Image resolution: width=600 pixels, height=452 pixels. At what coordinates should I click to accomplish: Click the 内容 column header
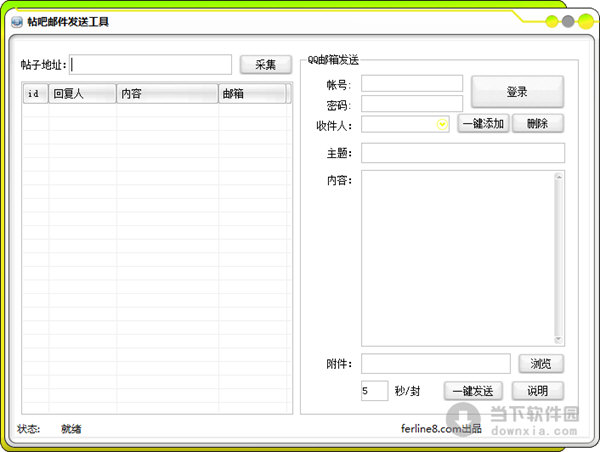coord(167,93)
